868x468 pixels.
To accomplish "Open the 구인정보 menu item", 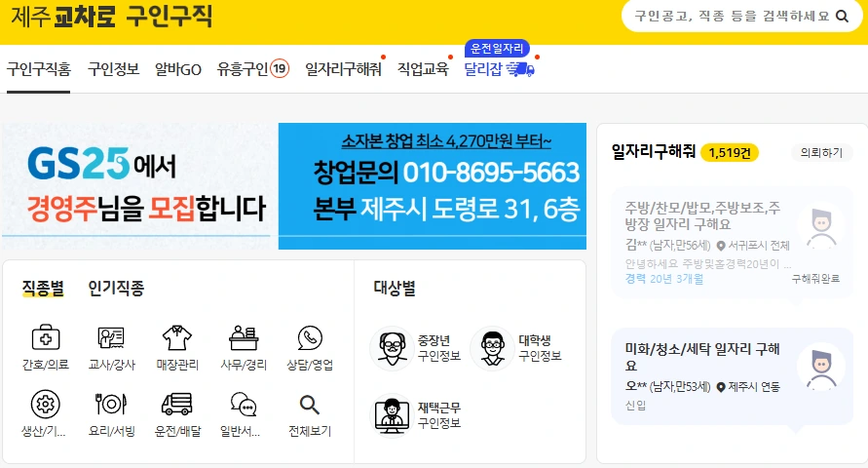I will (x=113, y=69).
